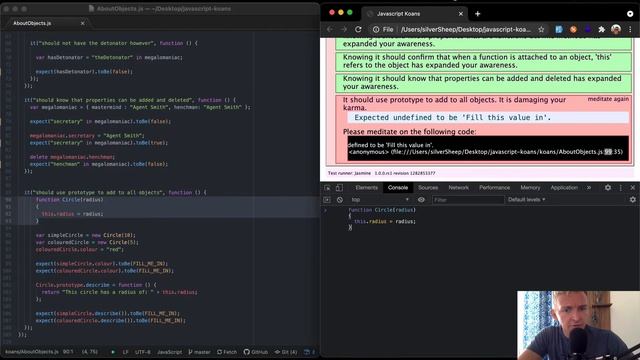Toggle the DevTools device toolbar
This screenshot has width=640, height=360.
(x=339, y=188)
